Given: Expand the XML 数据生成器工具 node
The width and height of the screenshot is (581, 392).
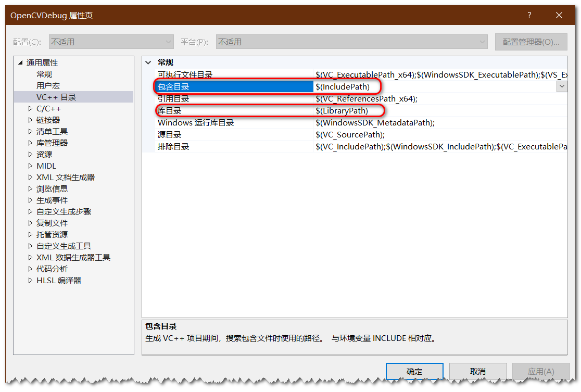Looking at the screenshot, I should tap(30, 258).
